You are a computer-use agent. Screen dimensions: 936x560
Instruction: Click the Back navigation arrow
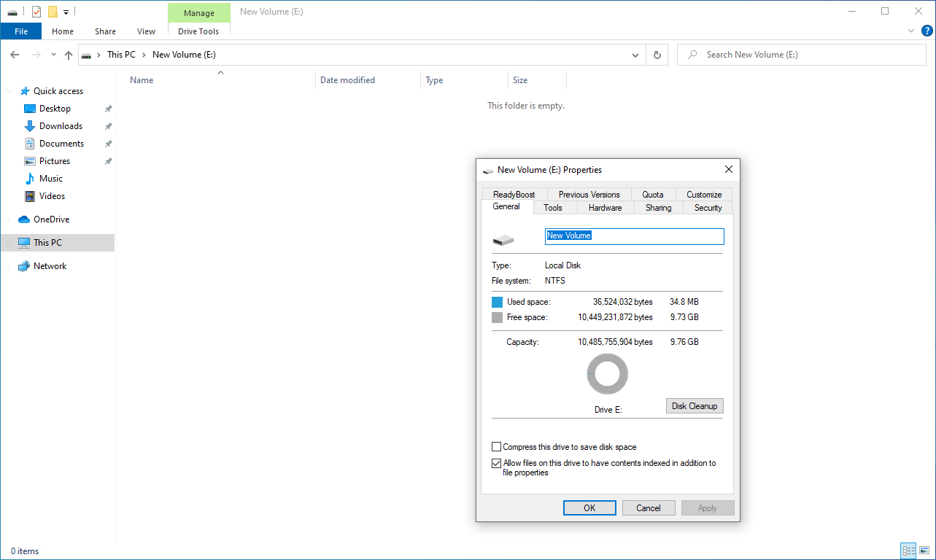pos(15,55)
